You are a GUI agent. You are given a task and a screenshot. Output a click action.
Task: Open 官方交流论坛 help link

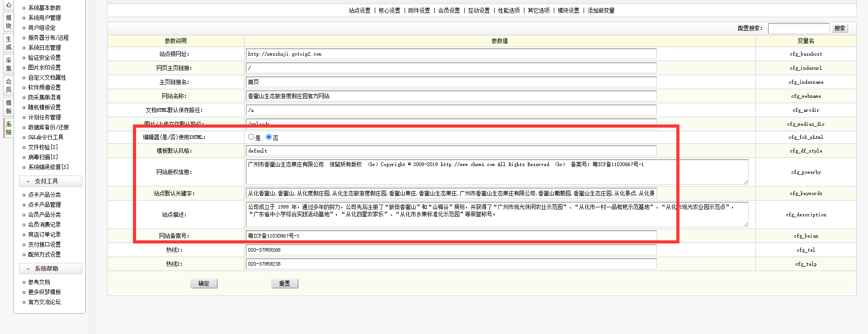click(44, 302)
